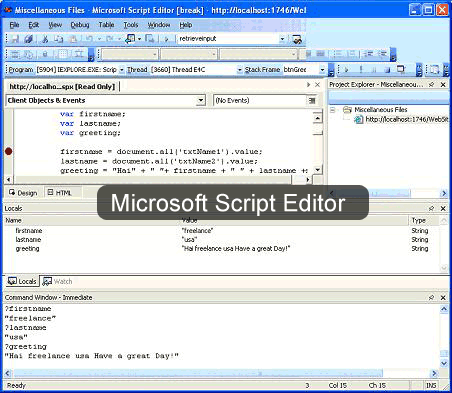Select the lastname row in Locals
Image resolution: width=452 pixels, height=393 pixels.
[x=222, y=240]
